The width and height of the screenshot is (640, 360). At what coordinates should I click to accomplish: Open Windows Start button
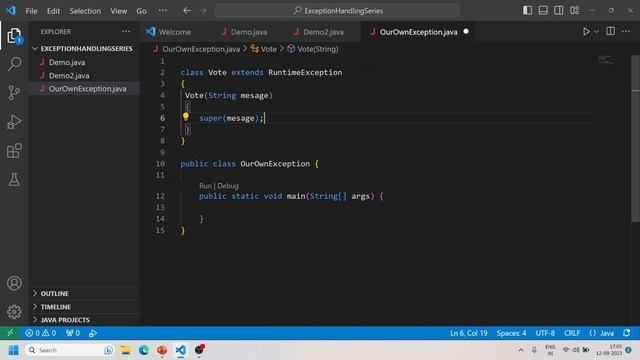[13, 350]
